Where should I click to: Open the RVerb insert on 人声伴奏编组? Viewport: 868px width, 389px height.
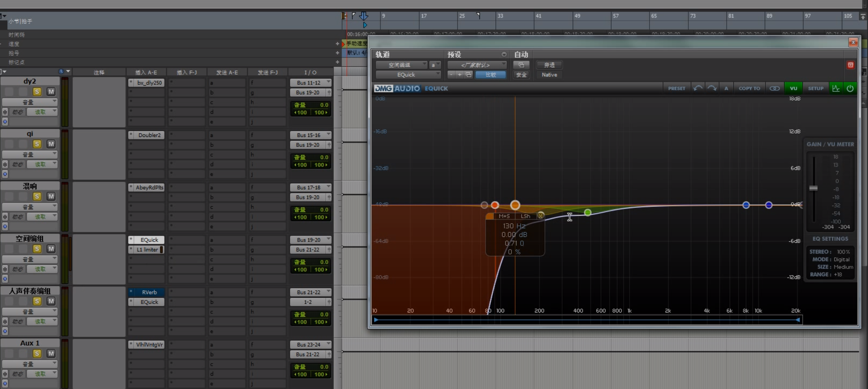tap(149, 292)
